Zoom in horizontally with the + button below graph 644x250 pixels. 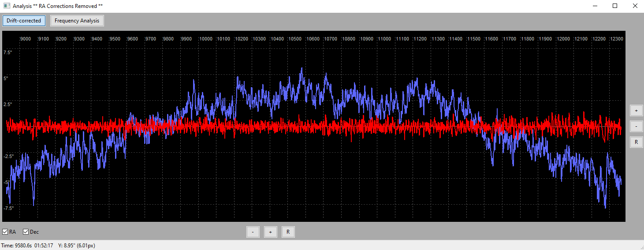point(270,232)
